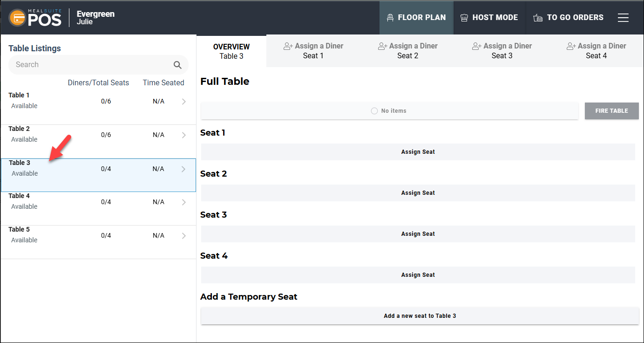This screenshot has height=343, width=644.
Task: Expand Table 3 row chevron
Action: point(184,169)
